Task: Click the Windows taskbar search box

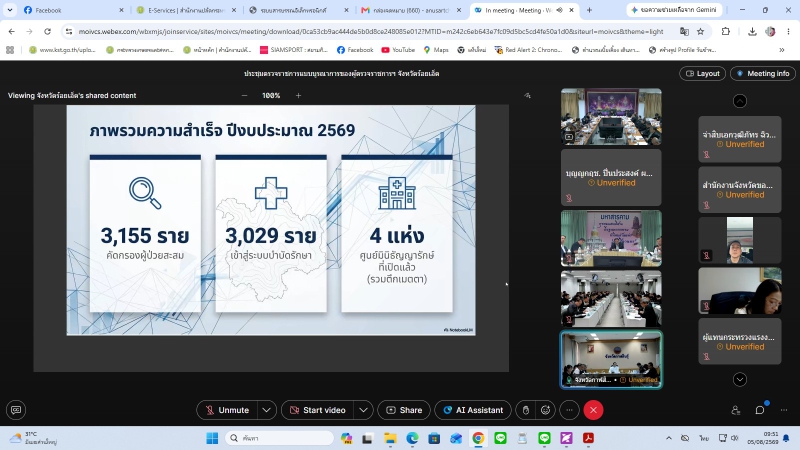Action: pyautogui.click(x=280, y=438)
